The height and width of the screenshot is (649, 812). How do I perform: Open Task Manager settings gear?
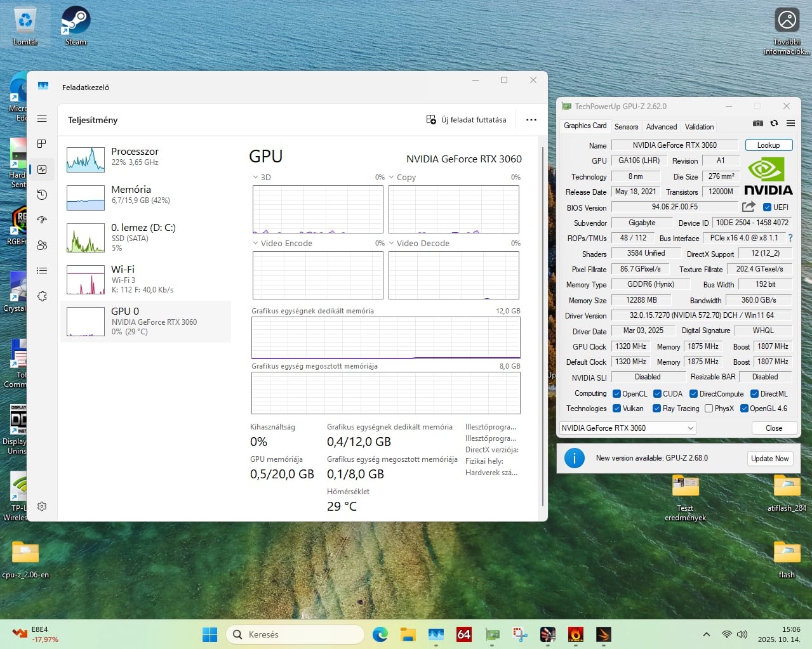click(x=42, y=506)
